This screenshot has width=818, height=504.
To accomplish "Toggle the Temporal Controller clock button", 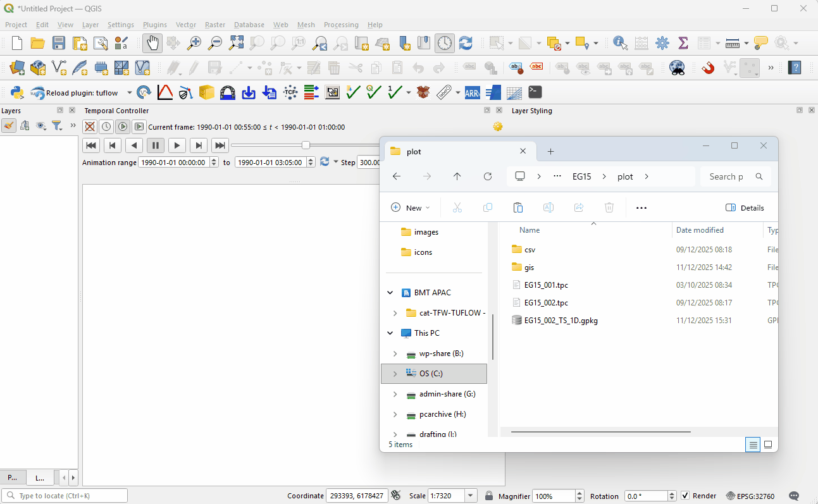I will click(x=445, y=43).
